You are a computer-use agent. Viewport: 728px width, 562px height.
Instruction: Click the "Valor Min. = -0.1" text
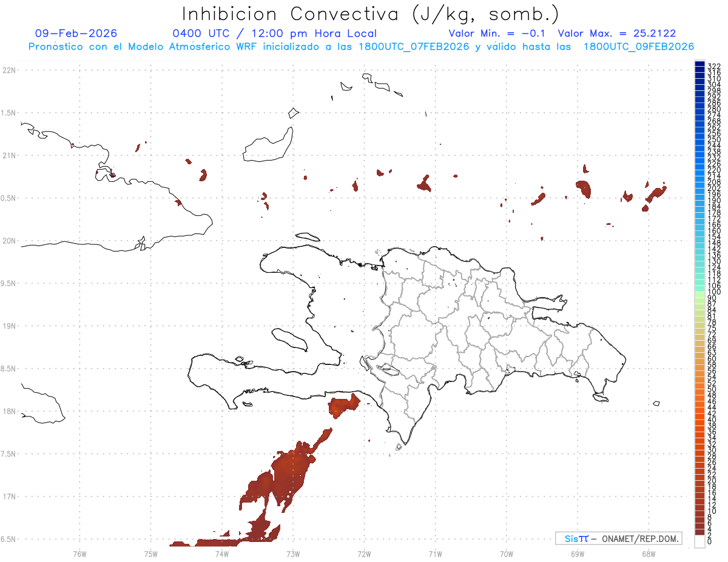pyautogui.click(x=497, y=33)
